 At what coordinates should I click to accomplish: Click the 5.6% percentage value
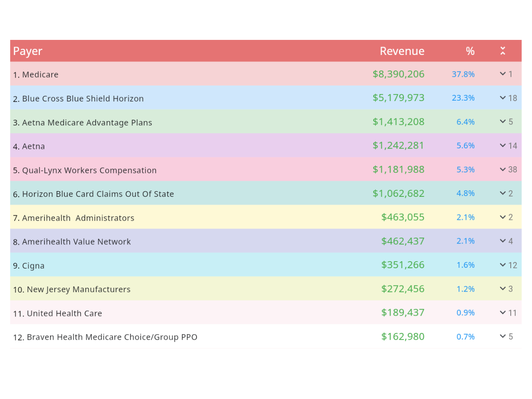pyautogui.click(x=465, y=145)
